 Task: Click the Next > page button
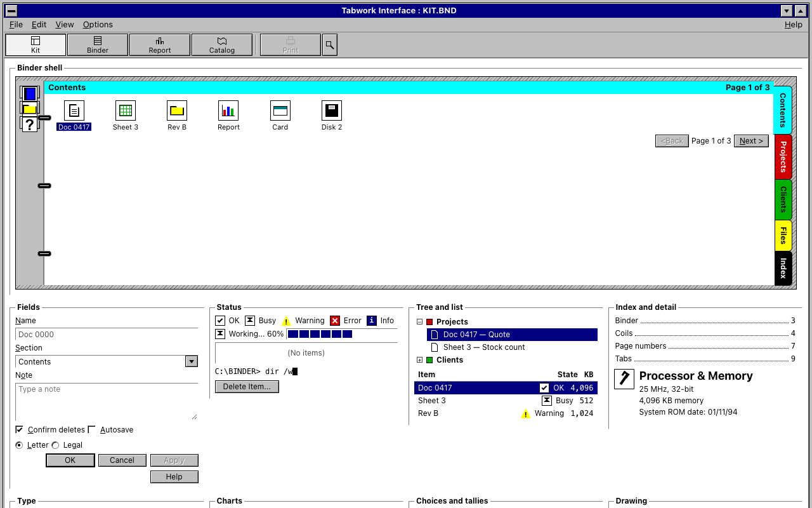(x=751, y=141)
